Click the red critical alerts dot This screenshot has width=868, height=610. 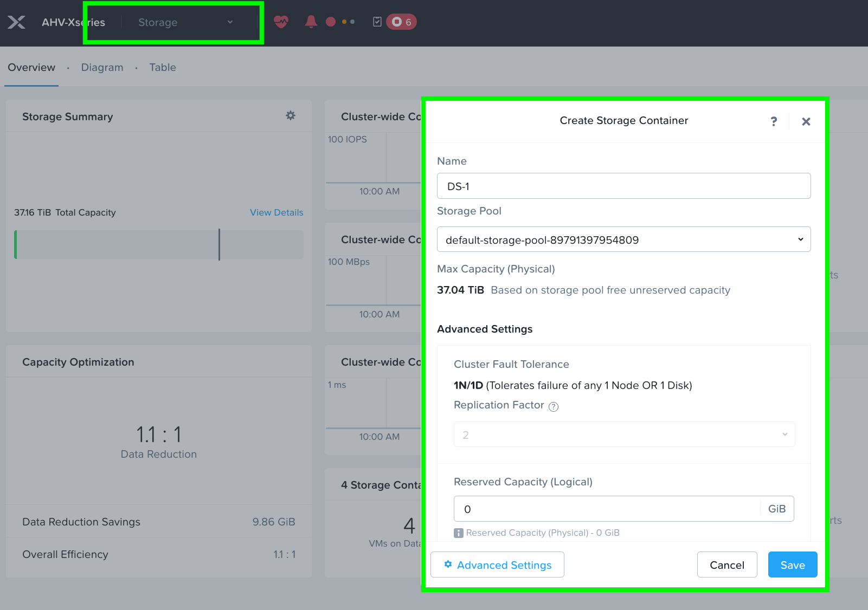330,22
